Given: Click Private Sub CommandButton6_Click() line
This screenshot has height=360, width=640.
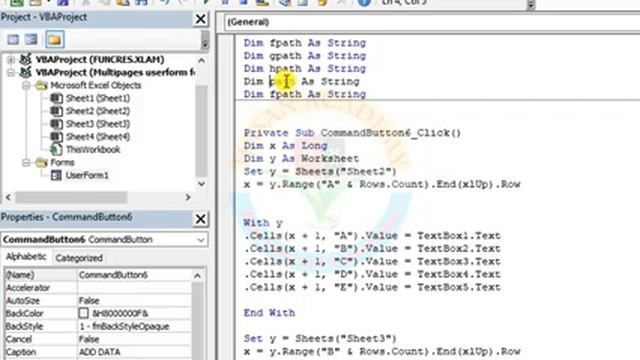Looking at the screenshot, I should [x=352, y=133].
